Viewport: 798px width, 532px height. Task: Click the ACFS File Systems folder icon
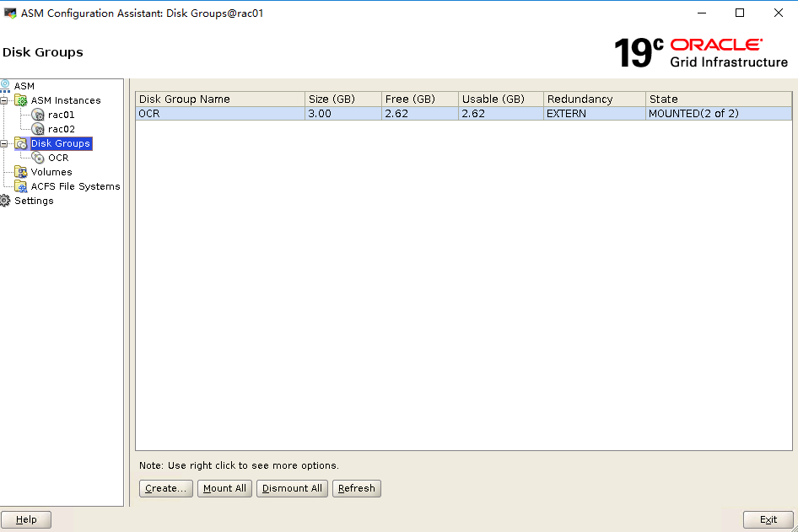[21, 186]
